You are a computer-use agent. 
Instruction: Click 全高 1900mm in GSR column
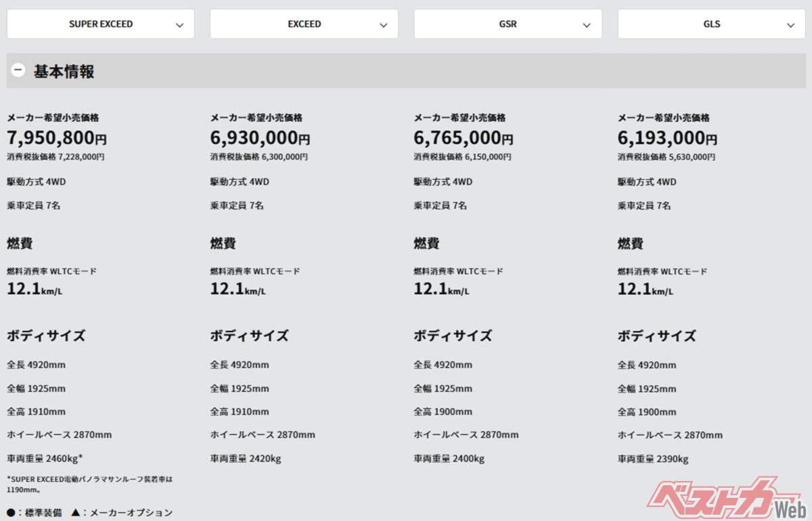click(x=443, y=411)
